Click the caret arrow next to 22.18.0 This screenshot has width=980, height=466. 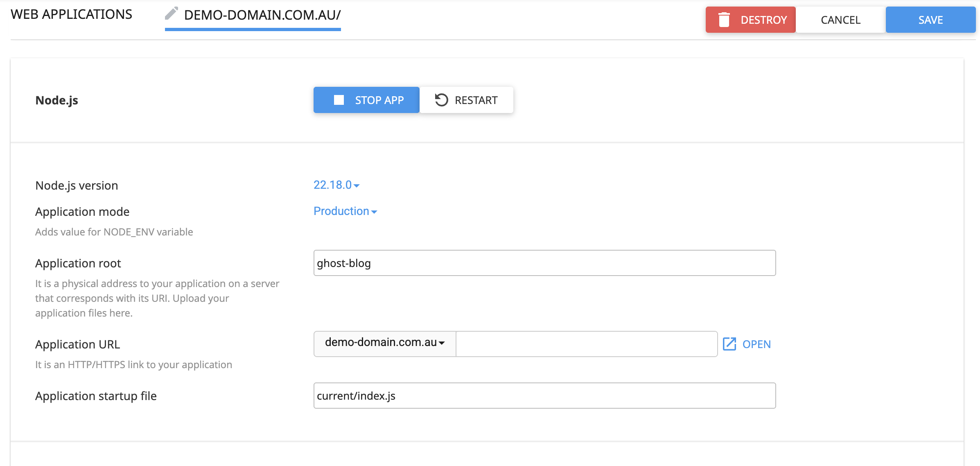pyautogui.click(x=357, y=186)
